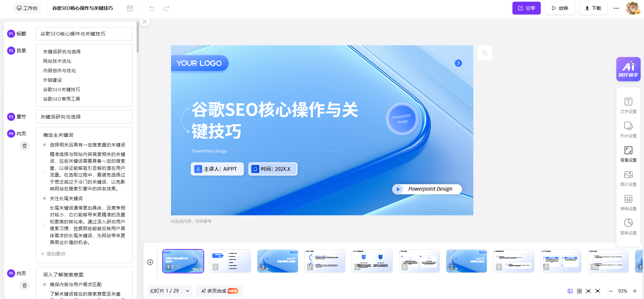Click bullet 关注长尾关键词
The image size is (644, 299).
click(66, 198)
